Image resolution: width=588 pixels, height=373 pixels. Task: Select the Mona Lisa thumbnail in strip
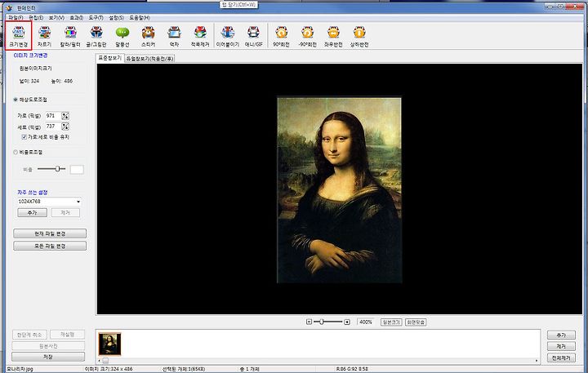(x=109, y=344)
